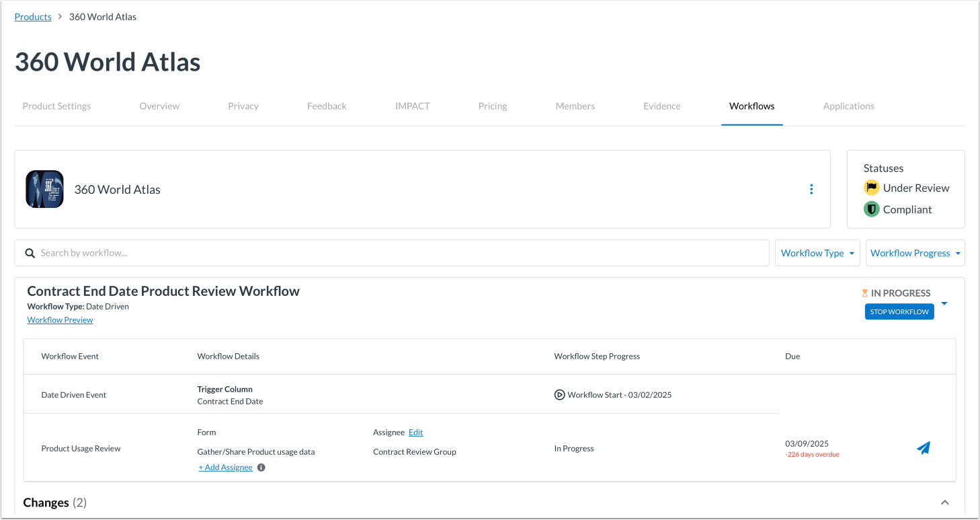
Task: Open the three-dot menu beside 360 World Atlas
Action: (x=811, y=189)
